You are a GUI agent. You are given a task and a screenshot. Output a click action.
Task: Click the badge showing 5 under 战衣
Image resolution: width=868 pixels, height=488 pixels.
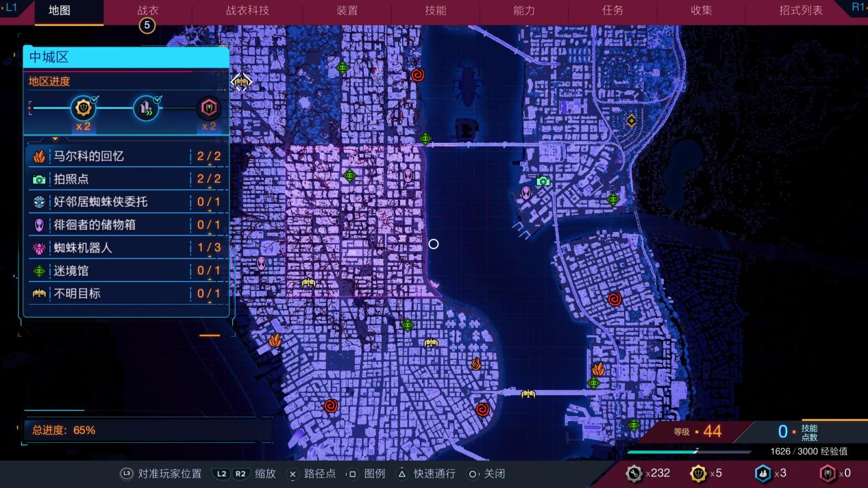147,26
